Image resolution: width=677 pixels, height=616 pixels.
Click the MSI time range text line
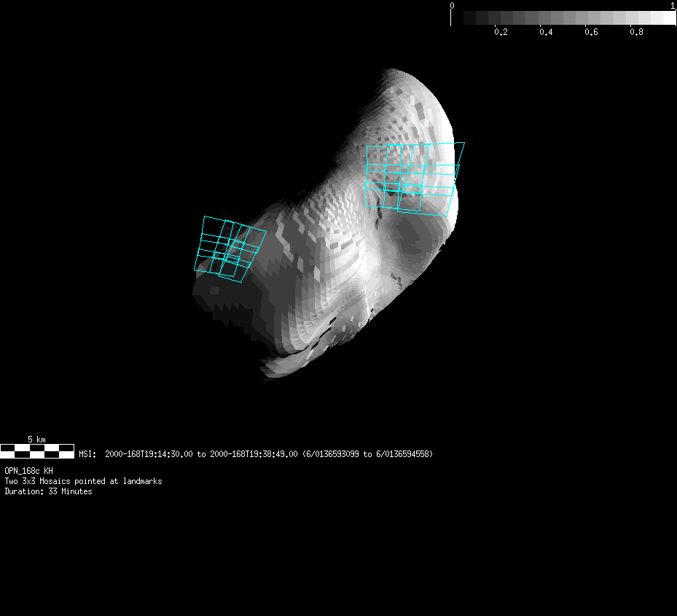[x=256, y=454]
